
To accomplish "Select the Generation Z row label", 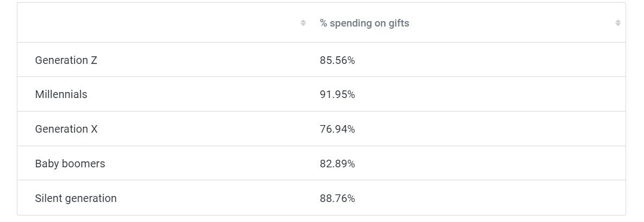I will pos(66,60).
